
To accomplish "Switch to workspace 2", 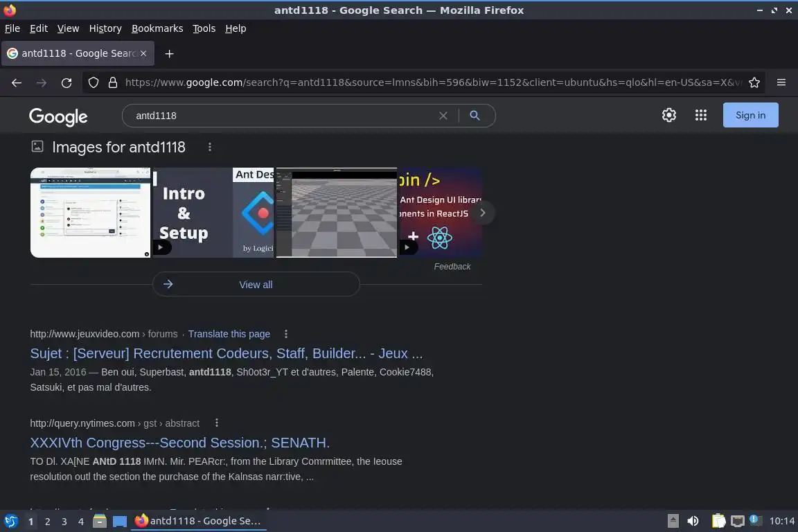I will (x=47, y=522).
